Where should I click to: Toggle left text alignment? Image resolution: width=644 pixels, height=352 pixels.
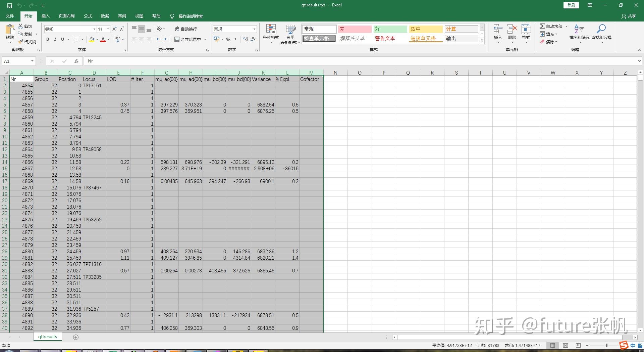pyautogui.click(x=134, y=39)
